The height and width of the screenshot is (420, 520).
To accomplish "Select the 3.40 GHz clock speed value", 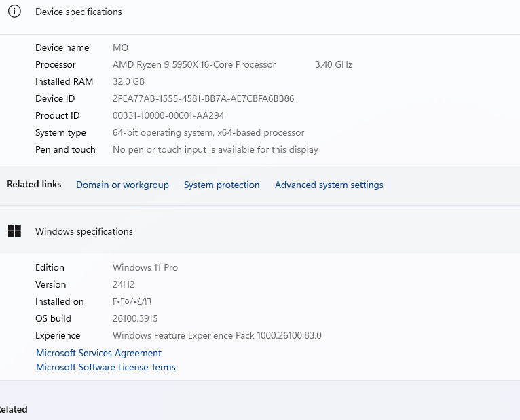I will 333,64.
